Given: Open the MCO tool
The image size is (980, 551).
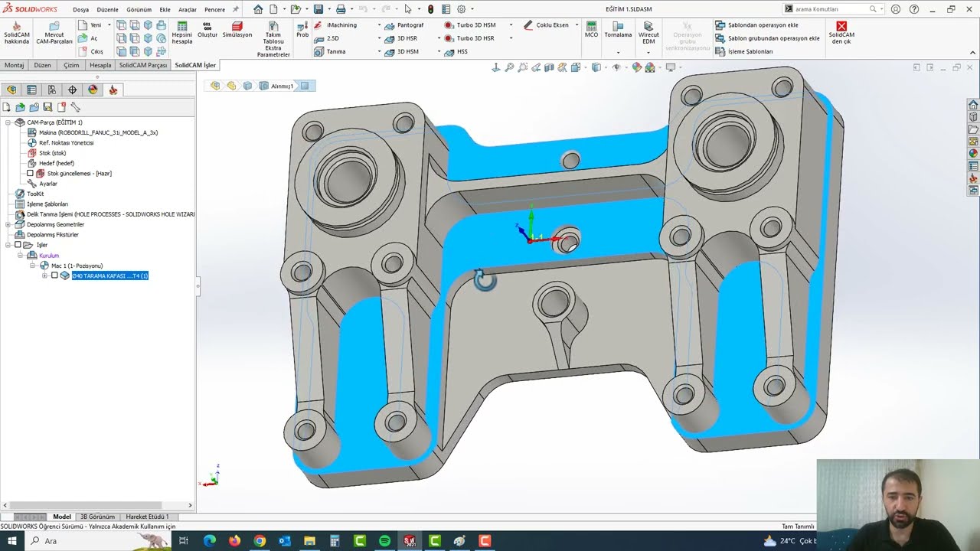Looking at the screenshot, I should click(591, 30).
